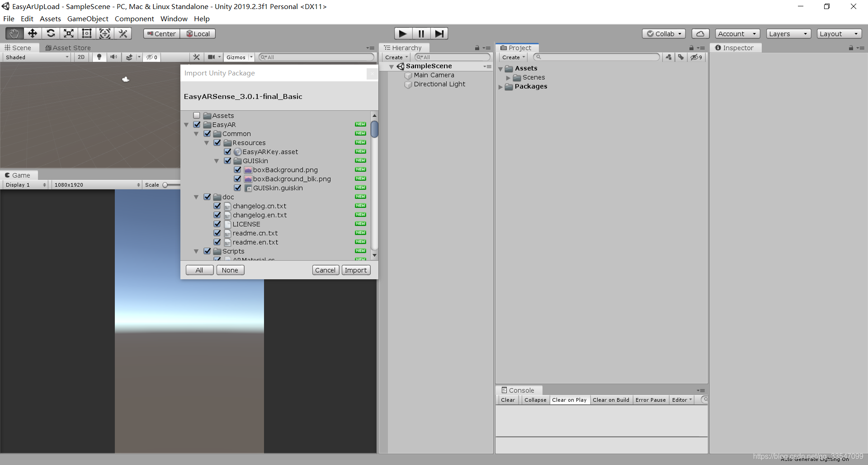Viewport: 868px width, 465px height.
Task: Select the Game tab
Action: pos(18,175)
